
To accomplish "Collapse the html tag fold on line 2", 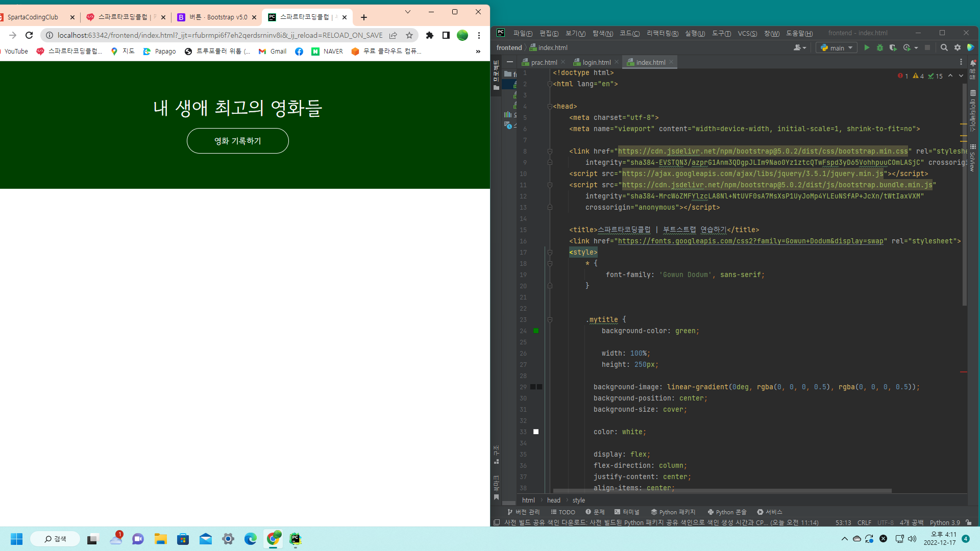I will pos(550,84).
